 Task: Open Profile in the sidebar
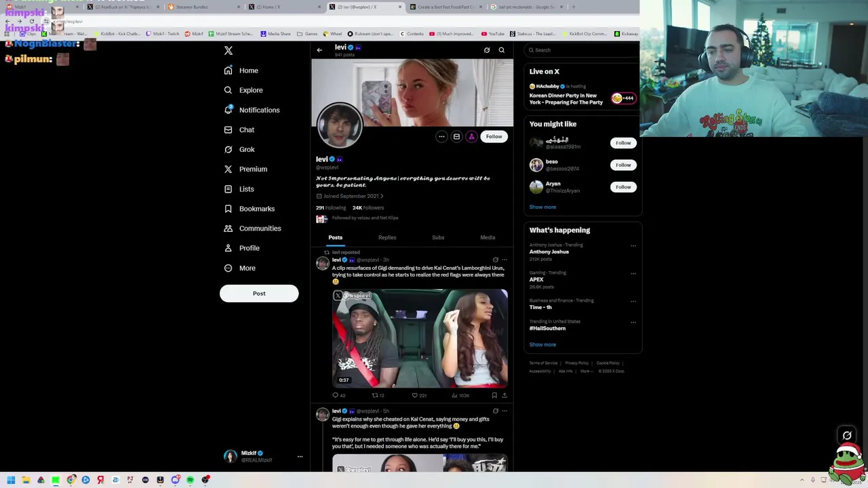pyautogui.click(x=242, y=248)
